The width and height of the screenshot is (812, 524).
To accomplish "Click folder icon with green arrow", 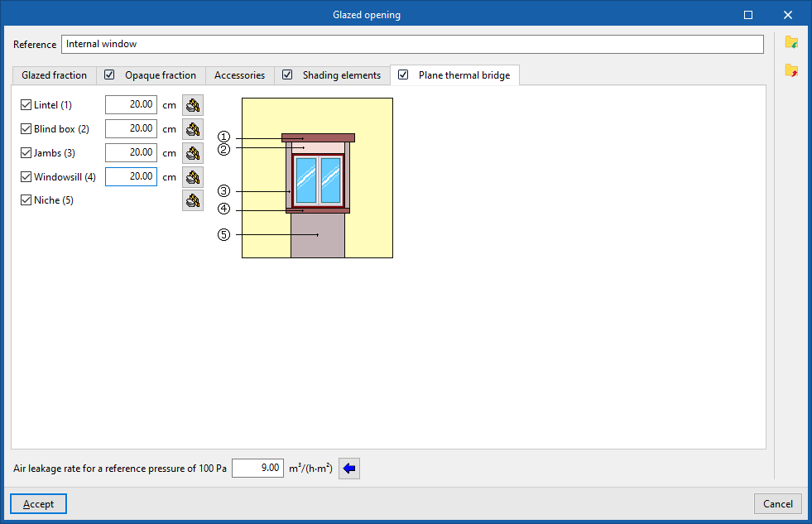I will [791, 42].
